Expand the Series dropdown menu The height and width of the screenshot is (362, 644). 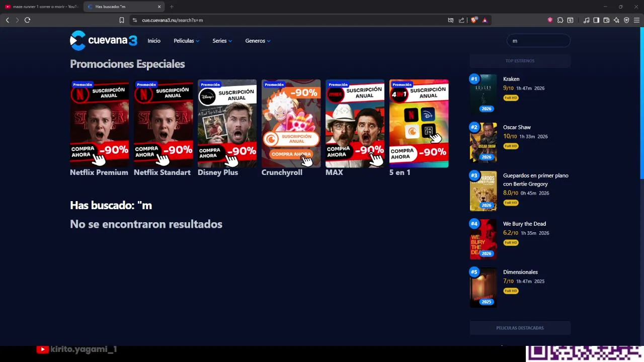click(x=222, y=41)
